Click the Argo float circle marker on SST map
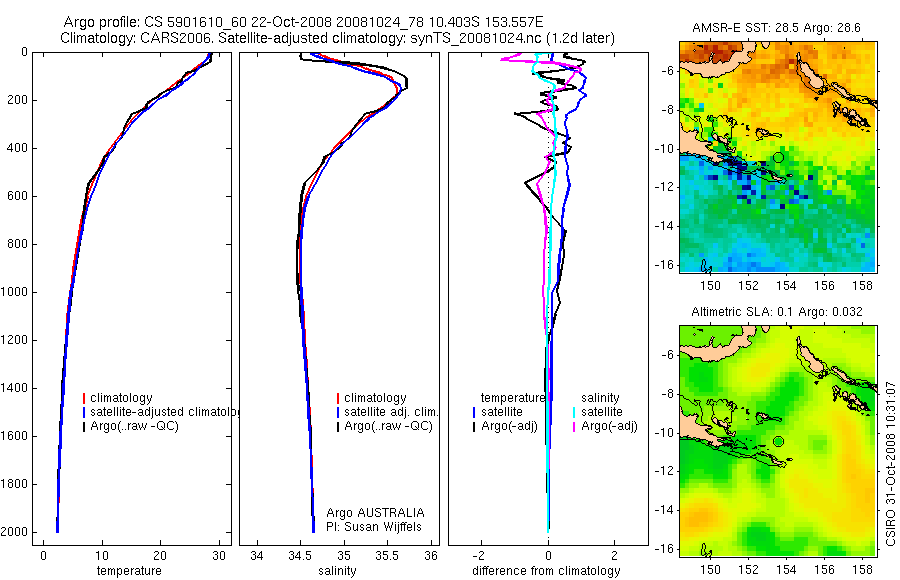Viewport: 900px width, 580px height. pyautogui.click(x=778, y=157)
